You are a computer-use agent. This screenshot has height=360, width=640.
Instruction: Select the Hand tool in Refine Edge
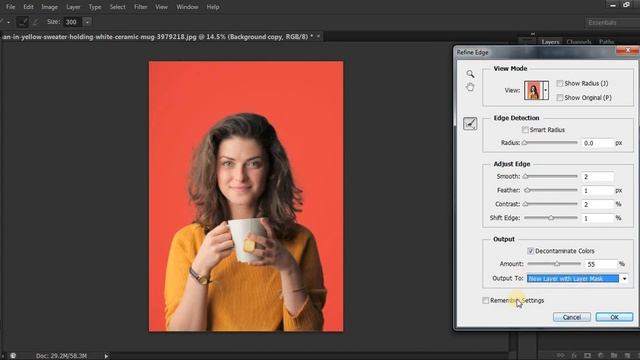[470, 87]
